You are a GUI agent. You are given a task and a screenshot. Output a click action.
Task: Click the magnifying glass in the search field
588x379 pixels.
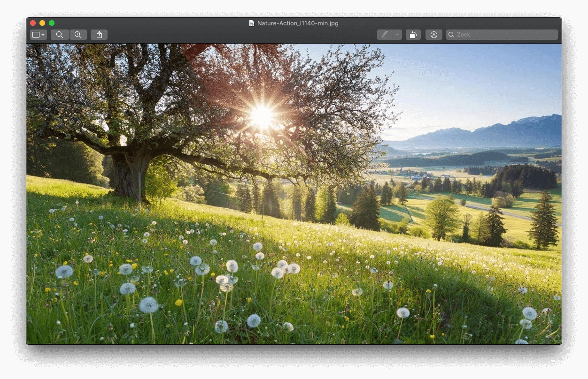click(x=451, y=35)
